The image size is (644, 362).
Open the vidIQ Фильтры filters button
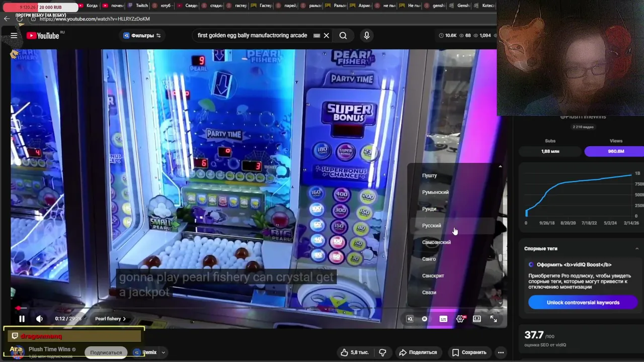coord(142,35)
